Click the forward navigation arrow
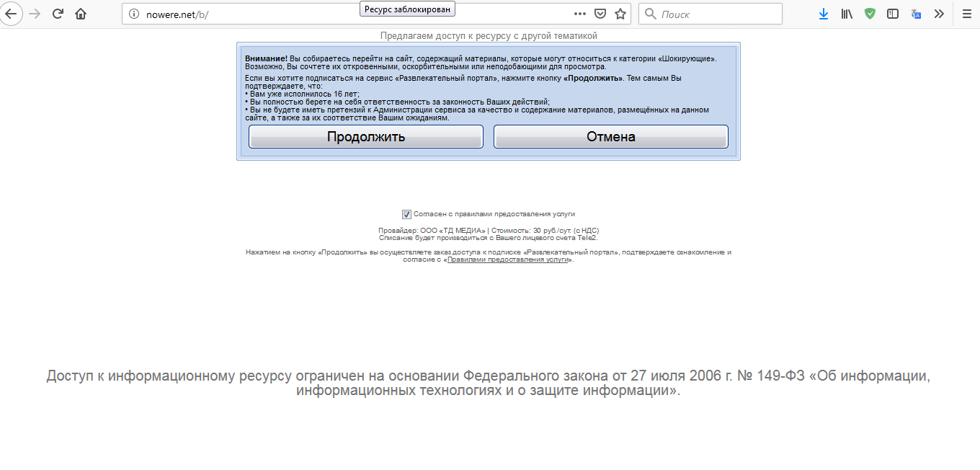Image resolution: width=980 pixels, height=470 pixels. tap(34, 14)
